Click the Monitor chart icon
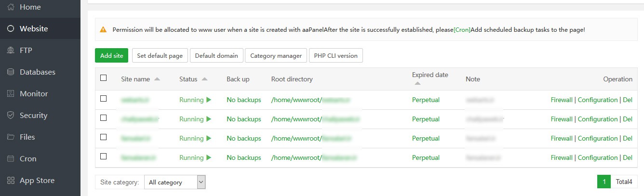The image size is (644, 196). coord(11,94)
